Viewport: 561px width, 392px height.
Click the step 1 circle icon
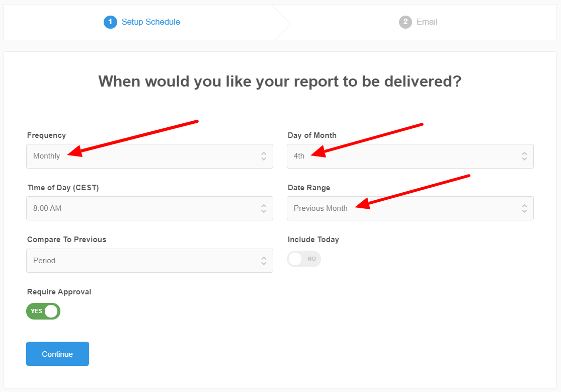click(110, 22)
